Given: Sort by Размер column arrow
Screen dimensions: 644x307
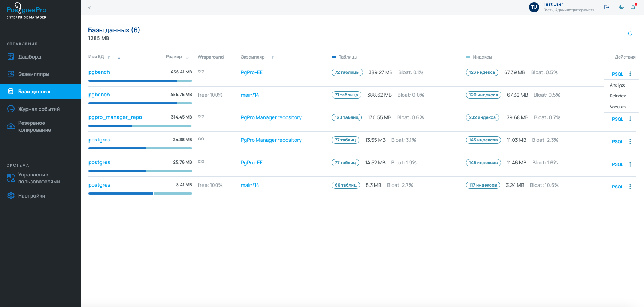Looking at the screenshot, I should coord(187,57).
